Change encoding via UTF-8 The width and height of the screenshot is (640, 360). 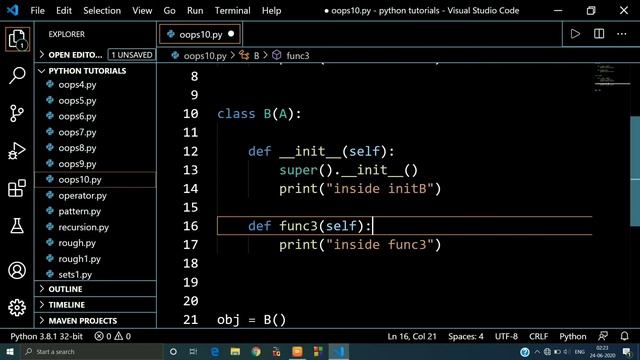pyautogui.click(x=506, y=336)
